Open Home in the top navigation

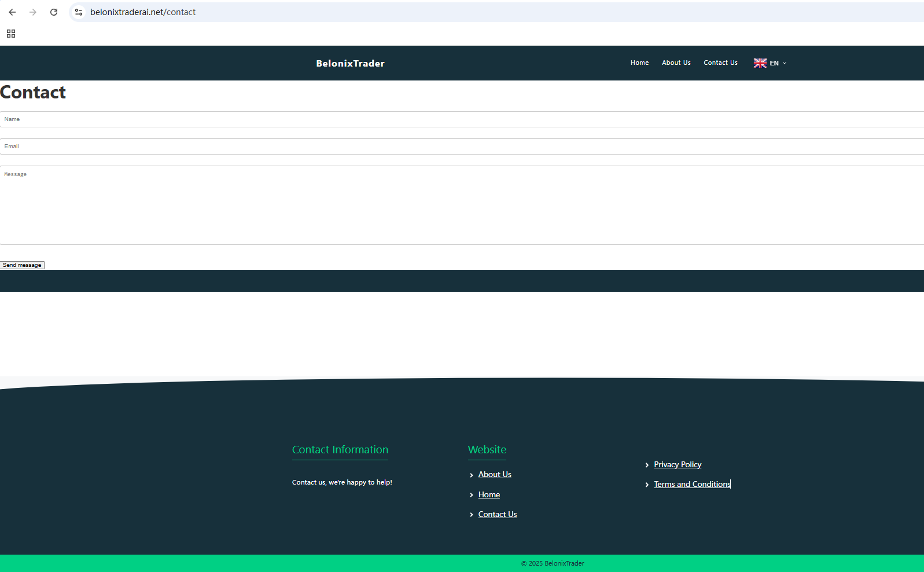[639, 63]
